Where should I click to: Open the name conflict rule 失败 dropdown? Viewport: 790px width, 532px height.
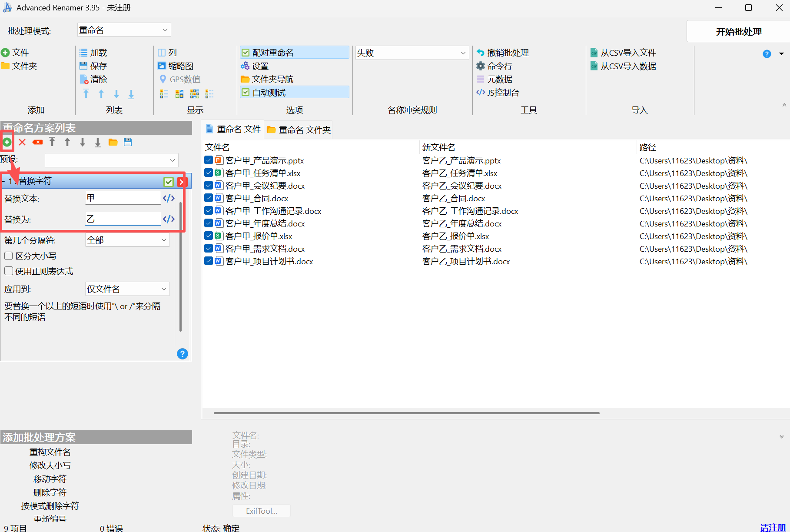pyautogui.click(x=412, y=53)
